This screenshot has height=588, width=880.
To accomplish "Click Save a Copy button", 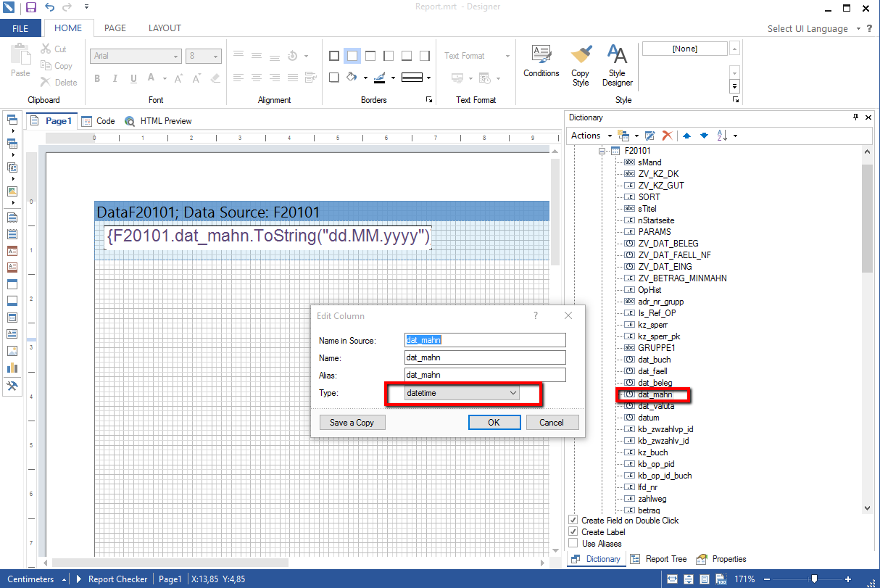I will tap(352, 422).
